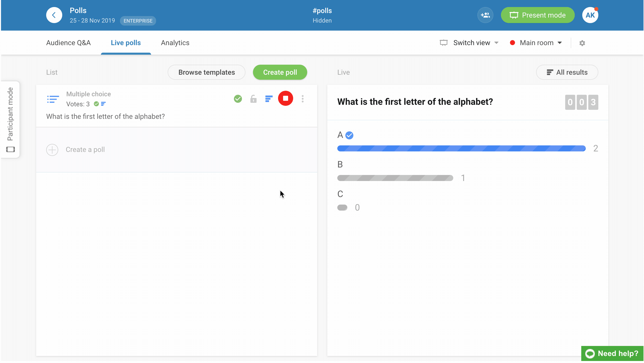Click the live poll question heading
Screen dimensions: 644x363
click(x=415, y=102)
